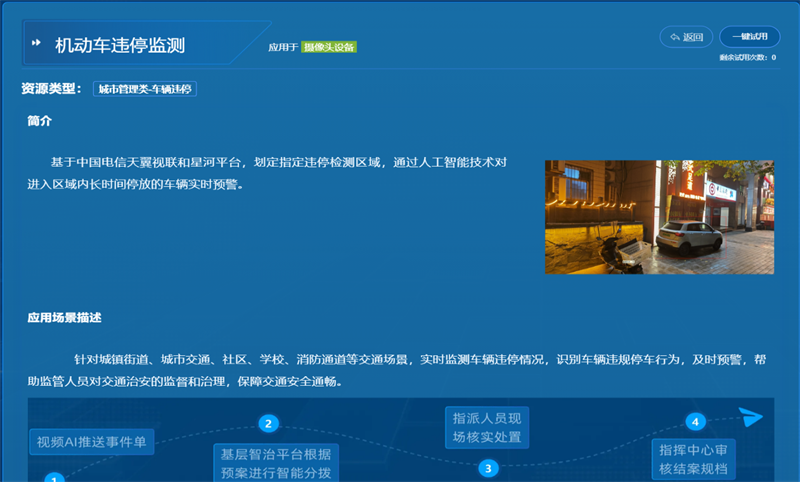Click the 简介 section heading
This screenshot has height=482, width=800.
coord(39,121)
